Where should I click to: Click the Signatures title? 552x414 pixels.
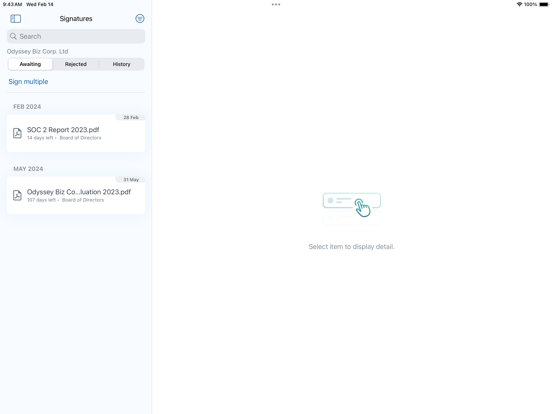(76, 19)
